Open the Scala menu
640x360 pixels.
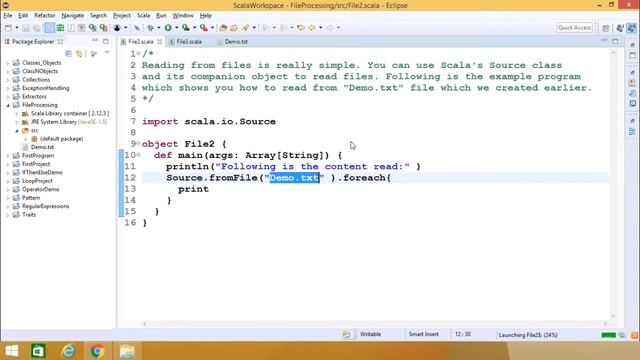[143, 16]
